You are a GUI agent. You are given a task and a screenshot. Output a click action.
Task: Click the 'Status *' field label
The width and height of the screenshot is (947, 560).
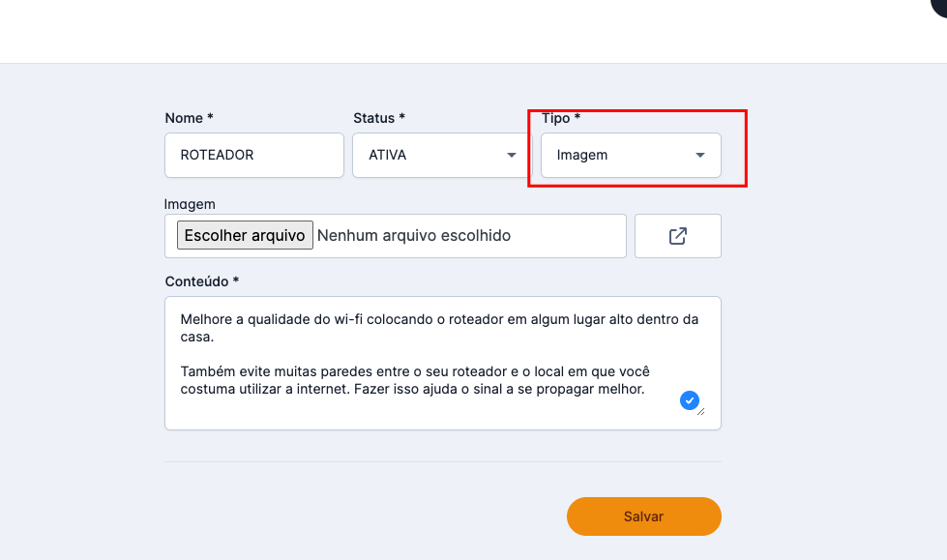click(x=378, y=118)
